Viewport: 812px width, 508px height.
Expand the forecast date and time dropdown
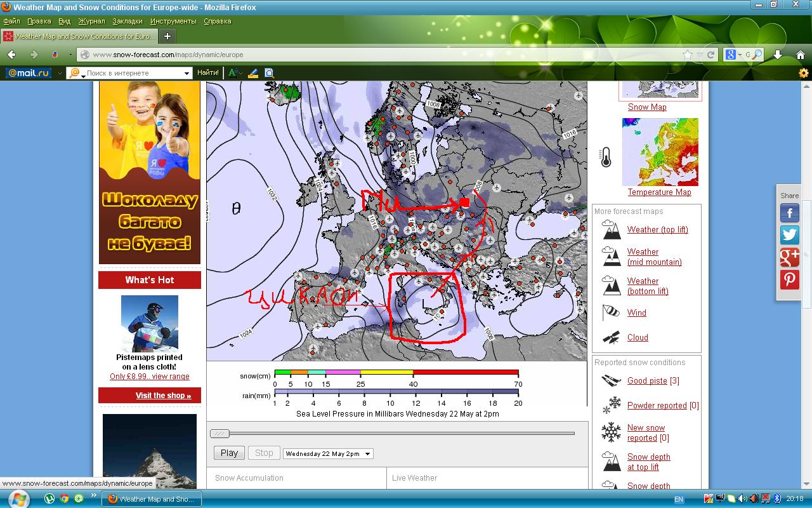point(328,453)
